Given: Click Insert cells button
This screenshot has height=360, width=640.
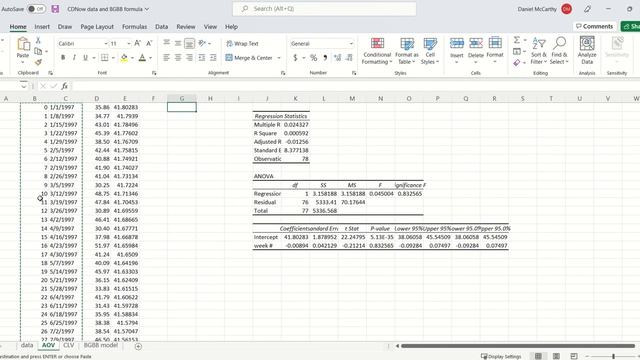Looking at the screenshot, I should 456,50.
